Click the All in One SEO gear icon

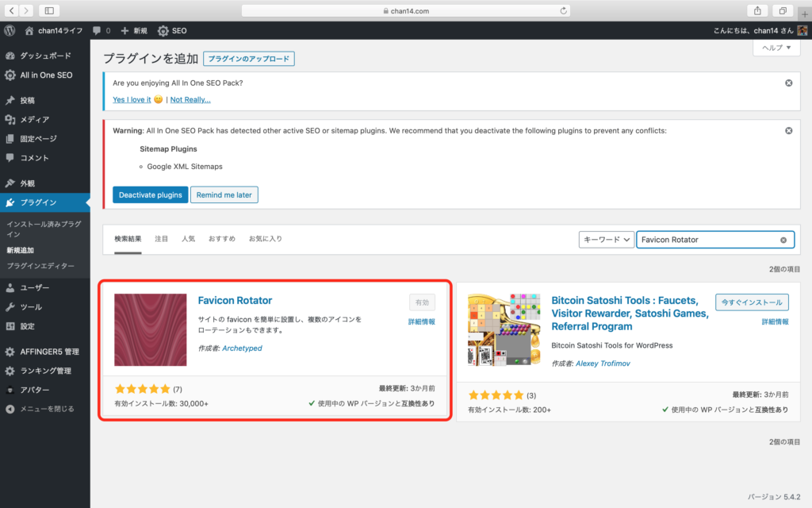pyautogui.click(x=10, y=75)
